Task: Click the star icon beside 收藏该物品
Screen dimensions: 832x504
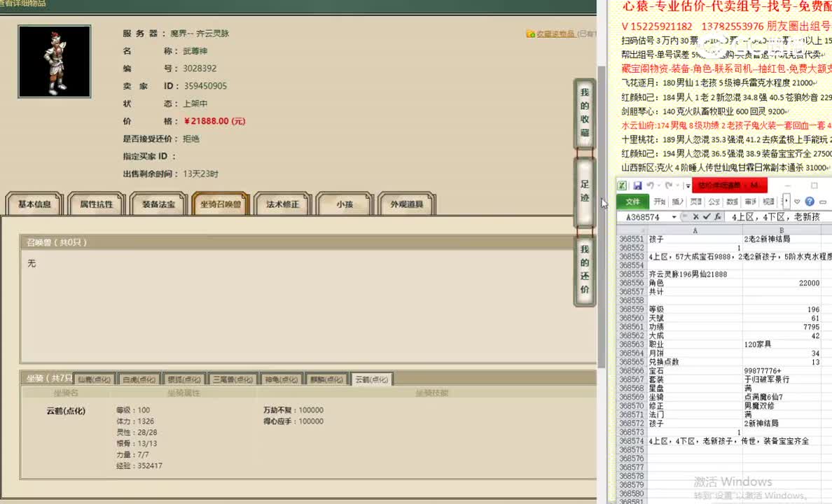Action: (530, 34)
